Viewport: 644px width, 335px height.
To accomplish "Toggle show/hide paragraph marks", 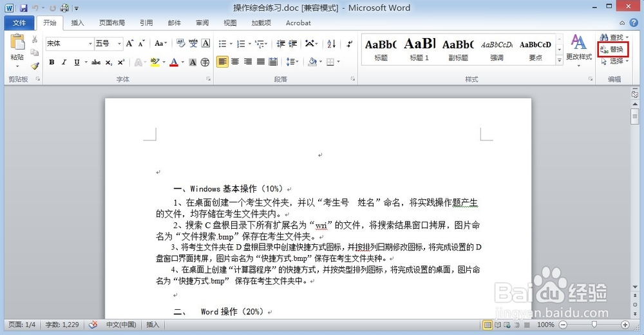I will point(350,44).
